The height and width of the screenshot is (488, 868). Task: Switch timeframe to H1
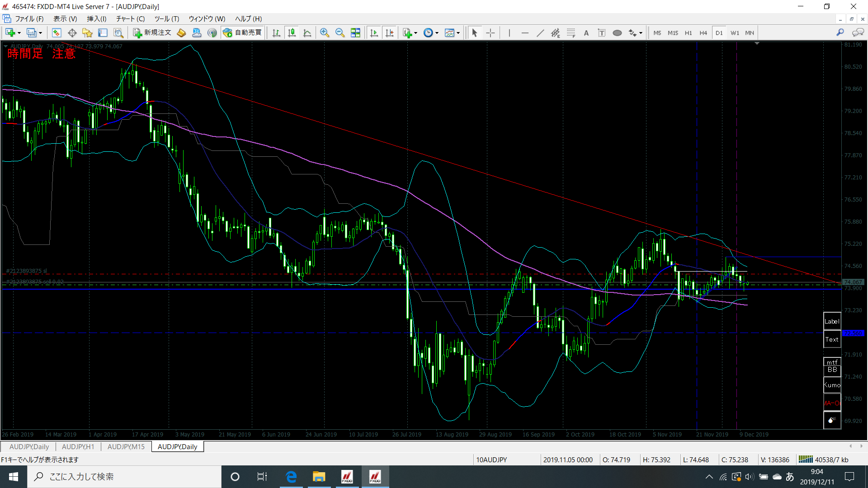(688, 33)
